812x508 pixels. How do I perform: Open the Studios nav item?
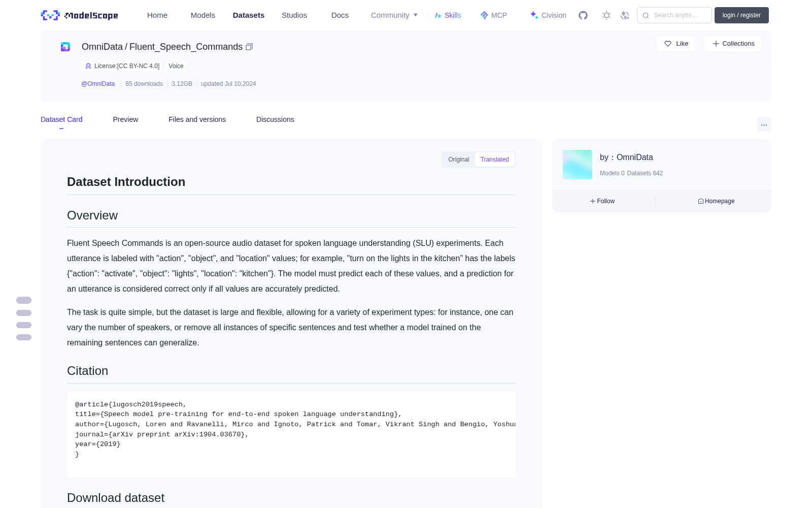[294, 15]
